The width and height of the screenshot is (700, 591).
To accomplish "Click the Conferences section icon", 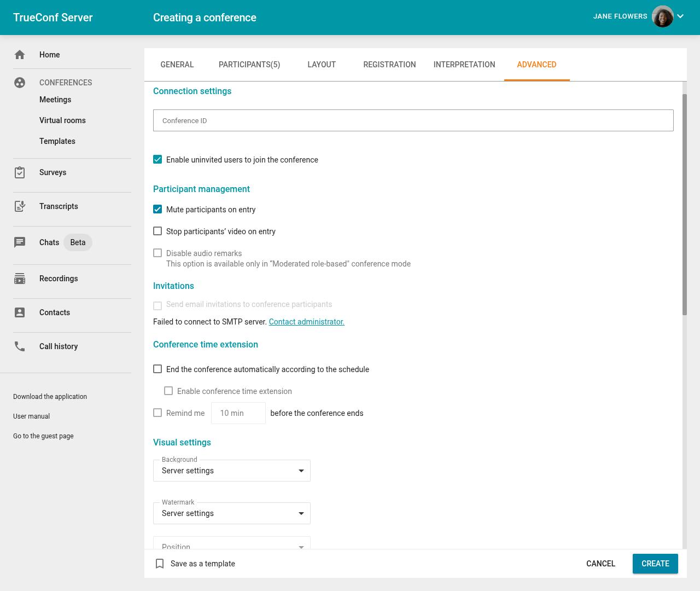I will 20,83.
